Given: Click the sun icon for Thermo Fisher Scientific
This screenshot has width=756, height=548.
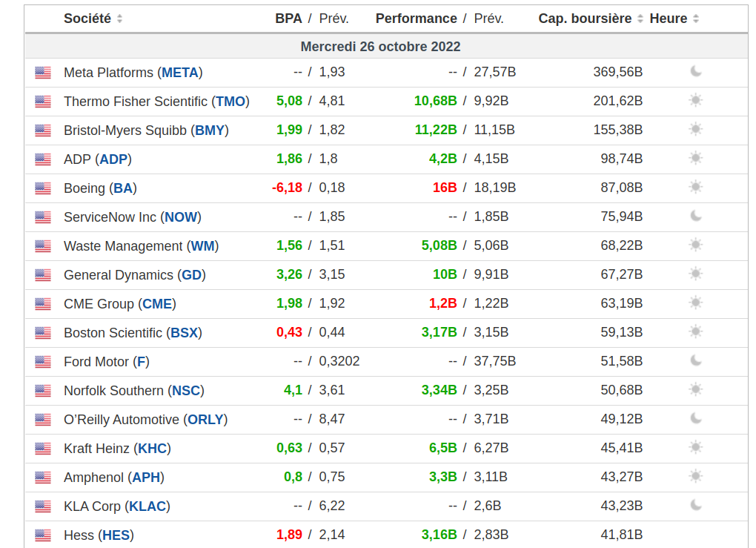Looking at the screenshot, I should click(x=695, y=100).
